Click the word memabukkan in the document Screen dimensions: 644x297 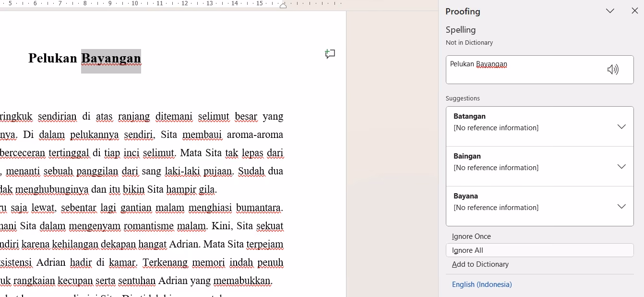[243, 281]
